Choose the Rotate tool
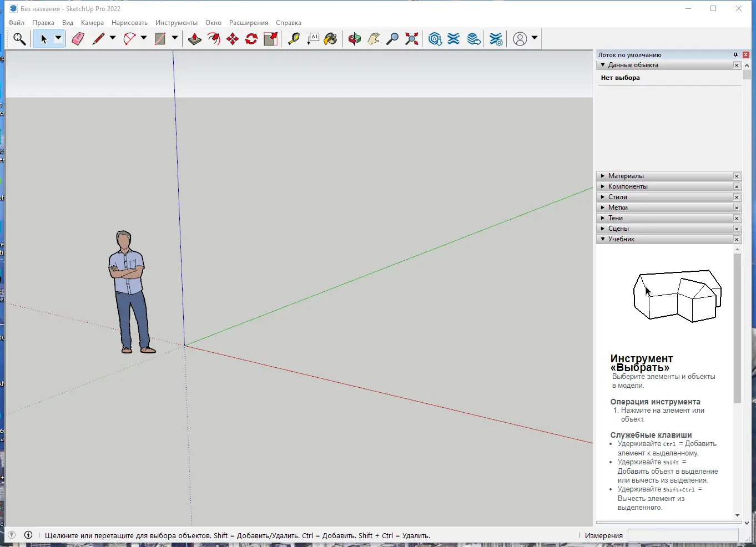756x547 pixels. pos(251,39)
